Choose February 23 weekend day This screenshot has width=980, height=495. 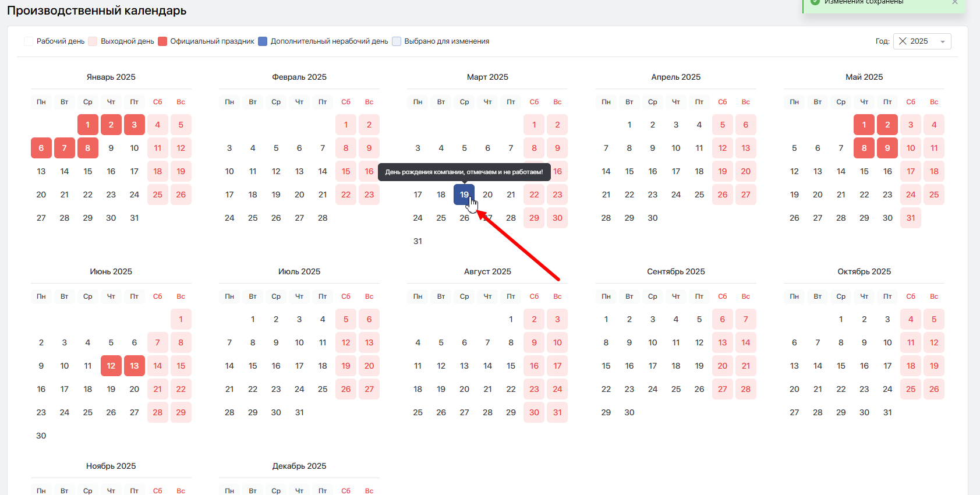click(x=369, y=195)
